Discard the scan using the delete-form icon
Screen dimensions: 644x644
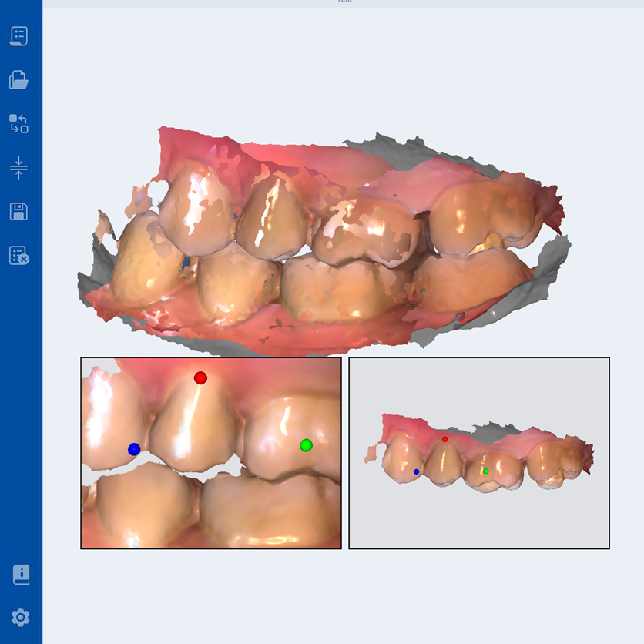(20, 257)
